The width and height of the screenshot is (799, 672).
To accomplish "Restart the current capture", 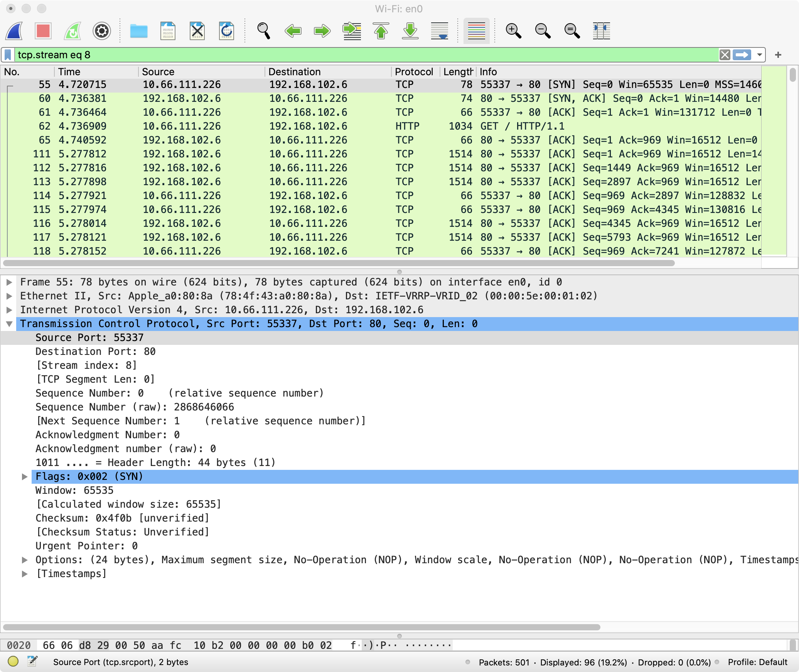I will pos(72,31).
